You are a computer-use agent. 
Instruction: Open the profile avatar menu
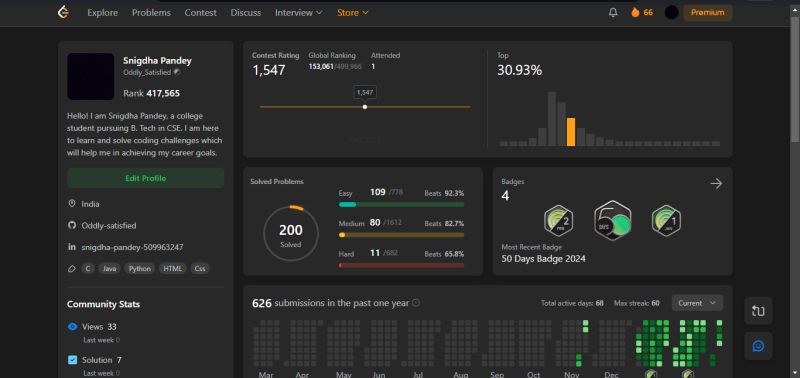point(671,12)
